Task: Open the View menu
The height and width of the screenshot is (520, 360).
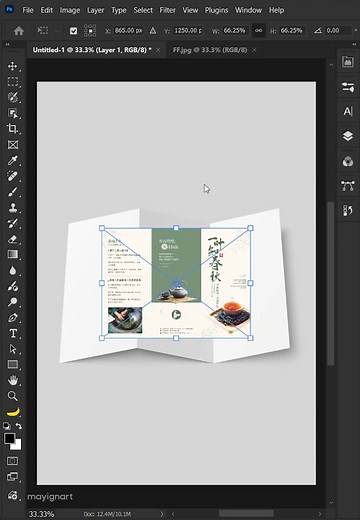Action: point(190,10)
